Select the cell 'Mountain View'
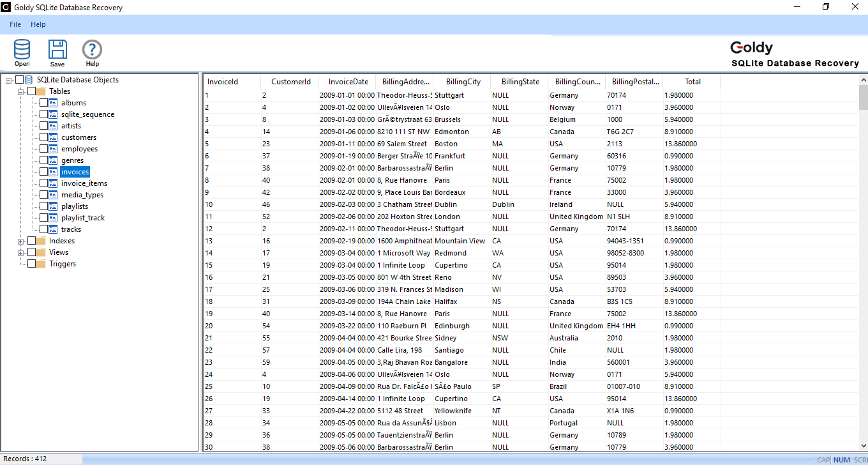This screenshot has height=465, width=868. (x=462, y=241)
